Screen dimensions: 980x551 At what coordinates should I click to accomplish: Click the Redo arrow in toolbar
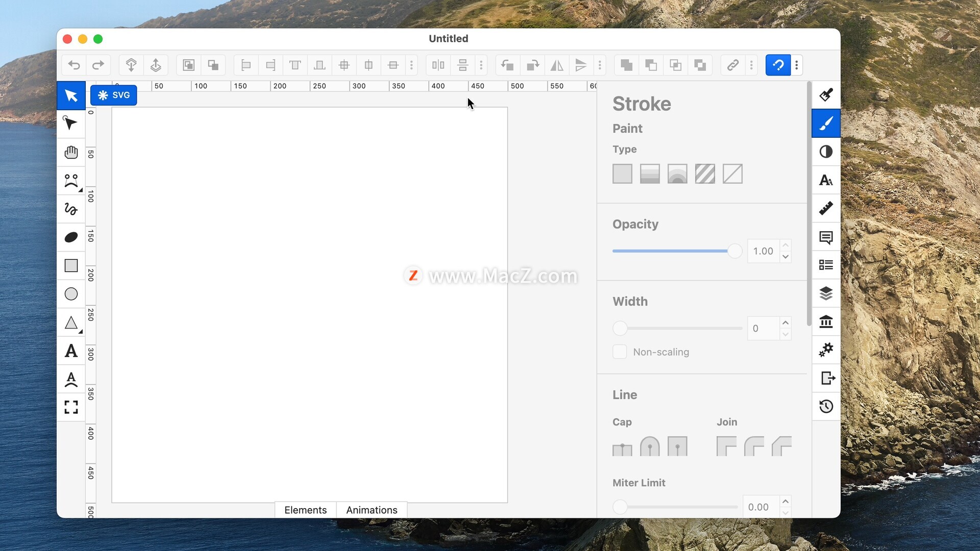(98, 65)
